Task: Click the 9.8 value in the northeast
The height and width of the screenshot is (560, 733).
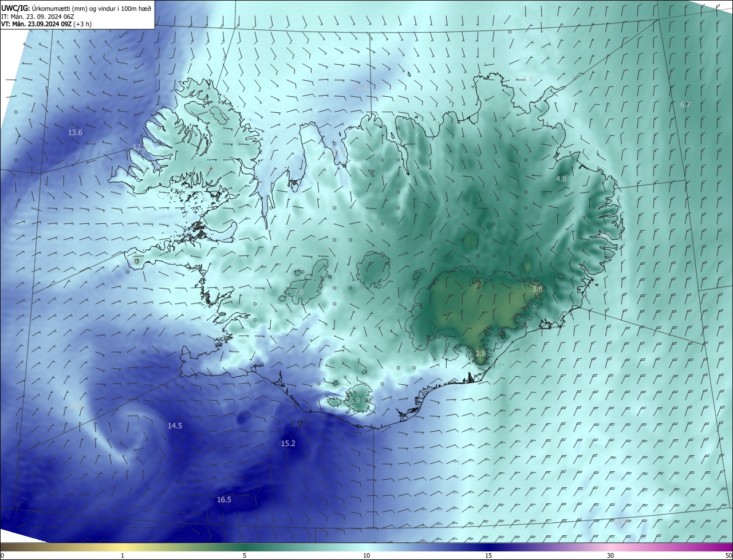Action: (527, 78)
